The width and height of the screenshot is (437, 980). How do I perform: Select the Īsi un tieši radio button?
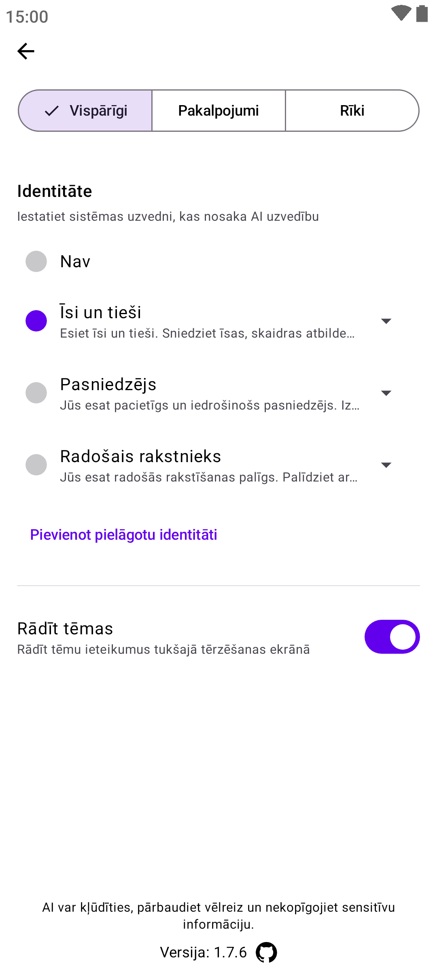36,321
